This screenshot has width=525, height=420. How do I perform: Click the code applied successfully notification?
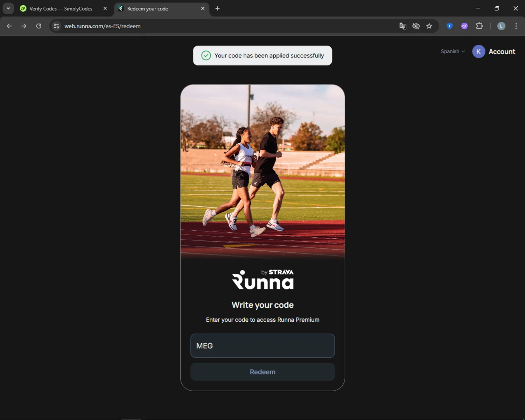click(262, 55)
